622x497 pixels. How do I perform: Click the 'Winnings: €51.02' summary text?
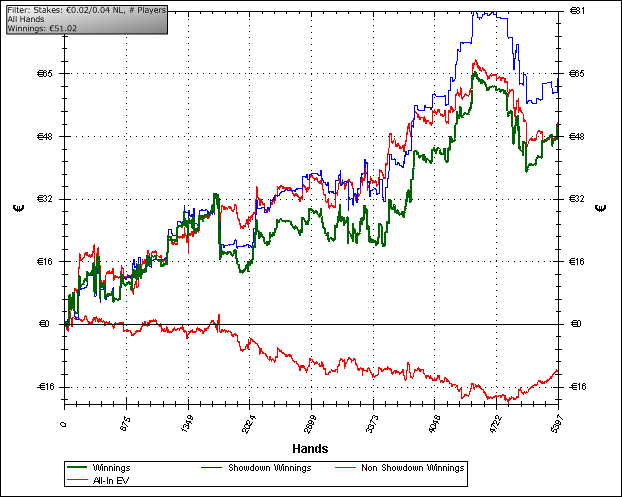click(x=42, y=28)
